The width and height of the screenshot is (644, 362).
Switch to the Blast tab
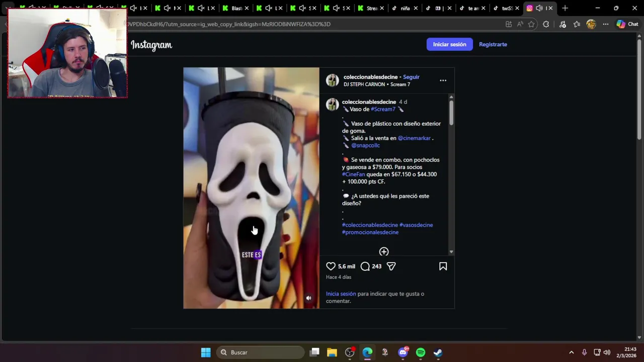click(x=237, y=8)
